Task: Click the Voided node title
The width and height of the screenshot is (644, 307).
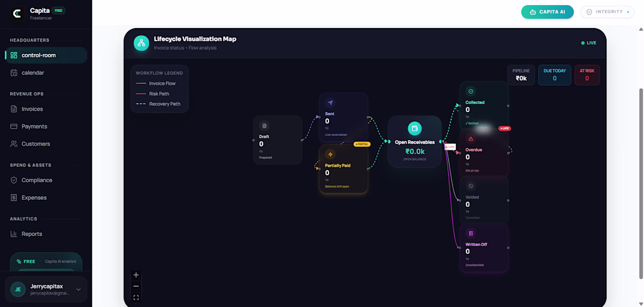Action: [472, 197]
